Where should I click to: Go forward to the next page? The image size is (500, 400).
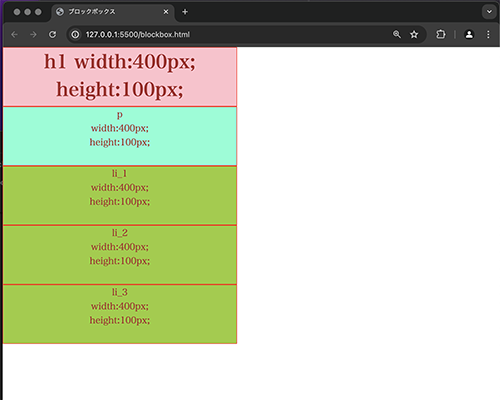click(x=33, y=34)
